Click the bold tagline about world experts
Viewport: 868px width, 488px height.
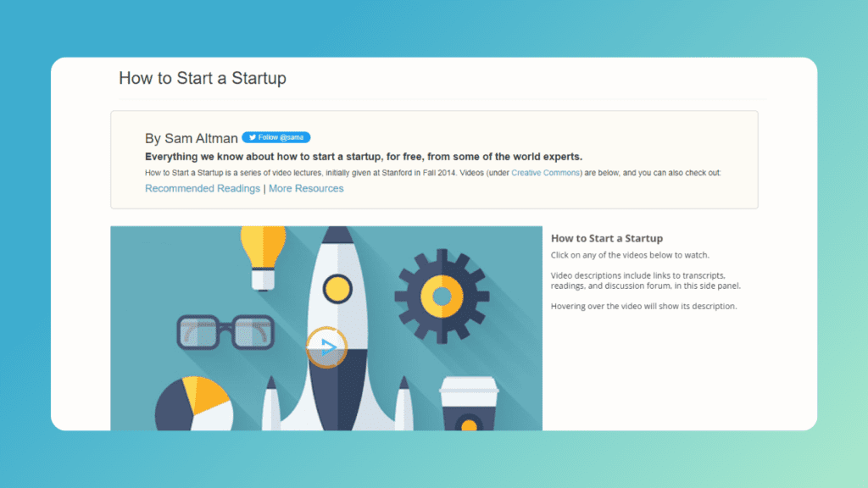tap(364, 157)
